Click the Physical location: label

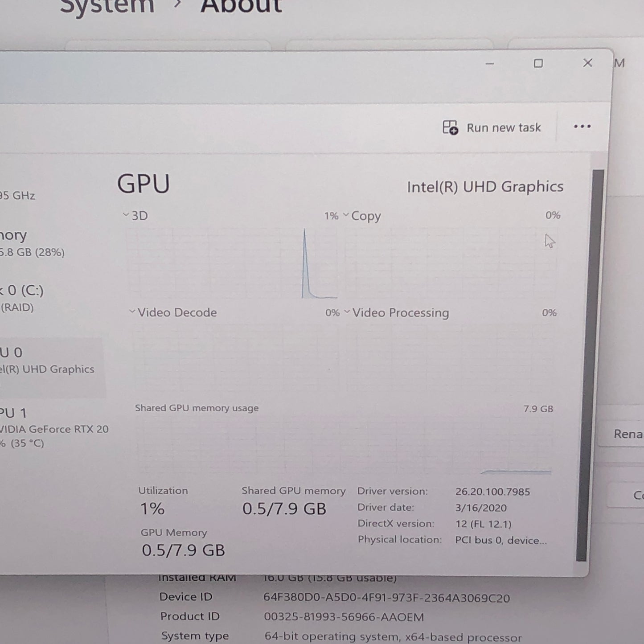pyautogui.click(x=399, y=540)
